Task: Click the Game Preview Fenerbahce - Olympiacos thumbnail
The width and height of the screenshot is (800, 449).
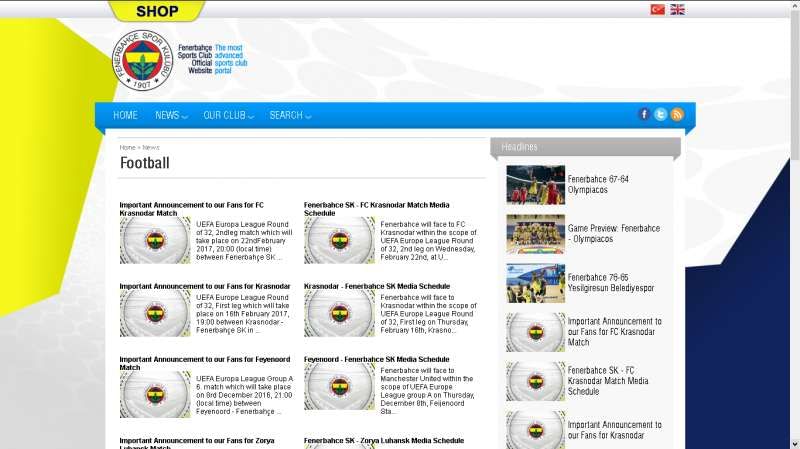Action: [x=535, y=234]
